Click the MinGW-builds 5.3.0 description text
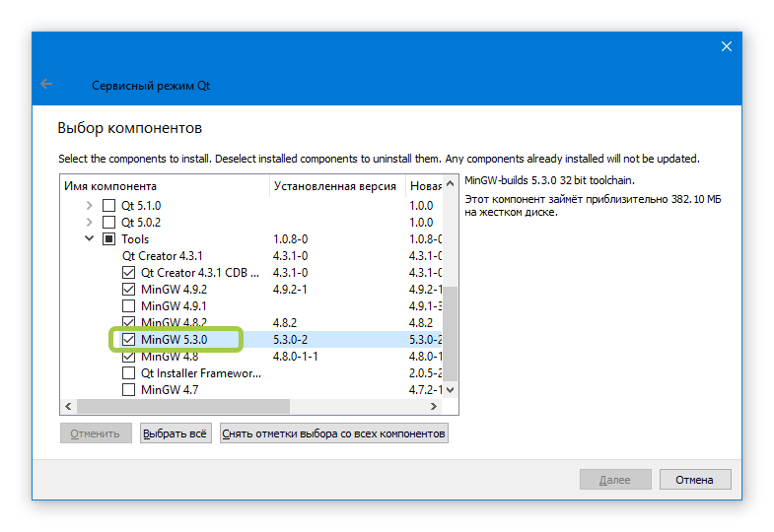 (549, 180)
